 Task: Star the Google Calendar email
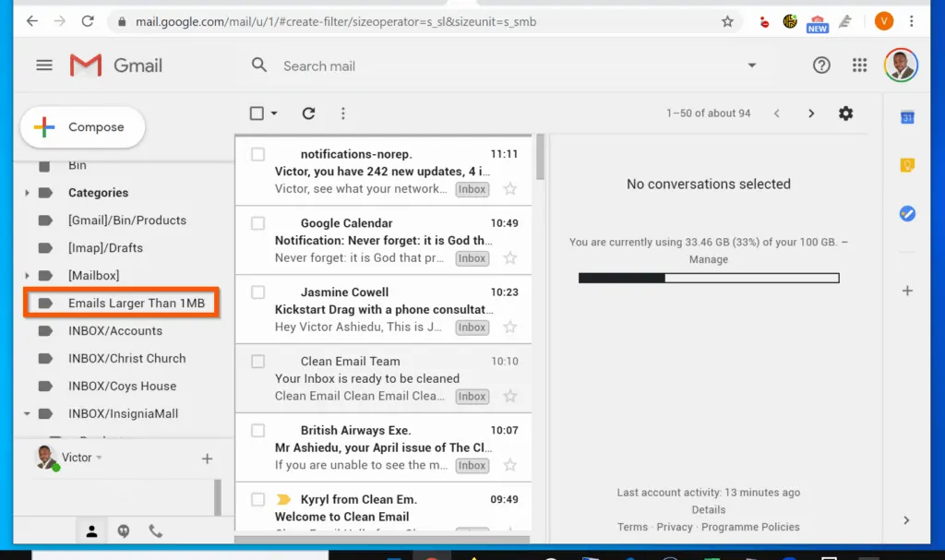pyautogui.click(x=510, y=258)
